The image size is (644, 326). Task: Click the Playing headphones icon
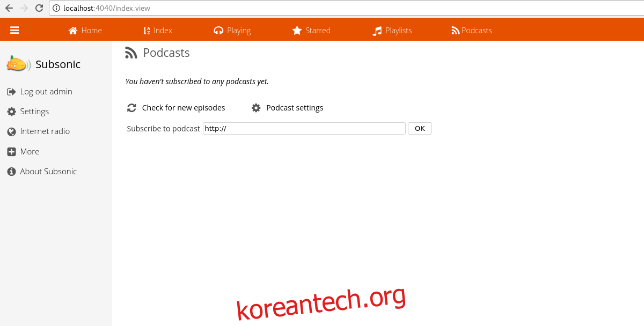click(x=218, y=31)
